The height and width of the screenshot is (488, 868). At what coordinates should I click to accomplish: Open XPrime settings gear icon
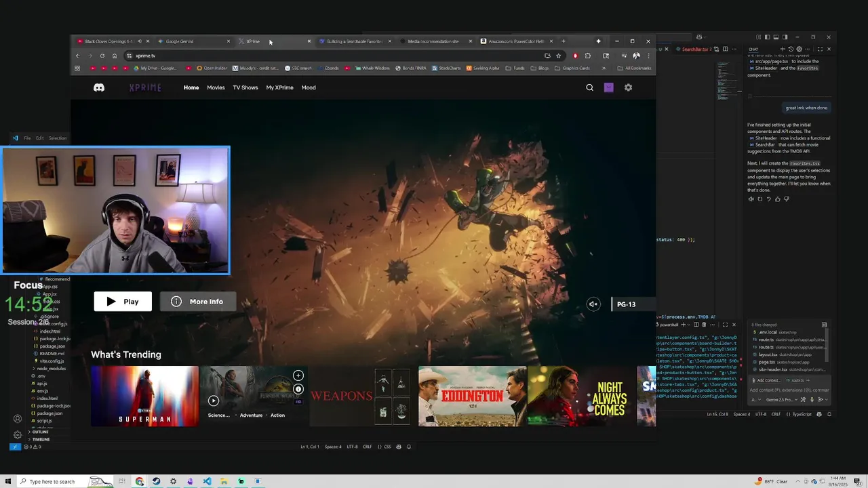coord(628,87)
